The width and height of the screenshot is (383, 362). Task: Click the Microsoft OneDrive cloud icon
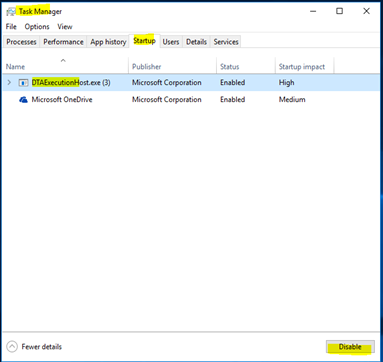tap(23, 100)
